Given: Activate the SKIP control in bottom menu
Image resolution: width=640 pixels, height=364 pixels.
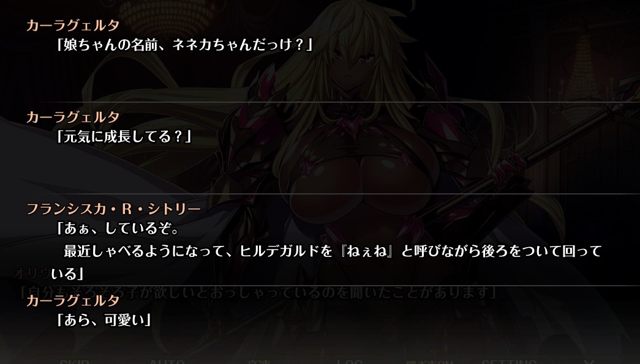Looking at the screenshot, I should click(74, 361).
